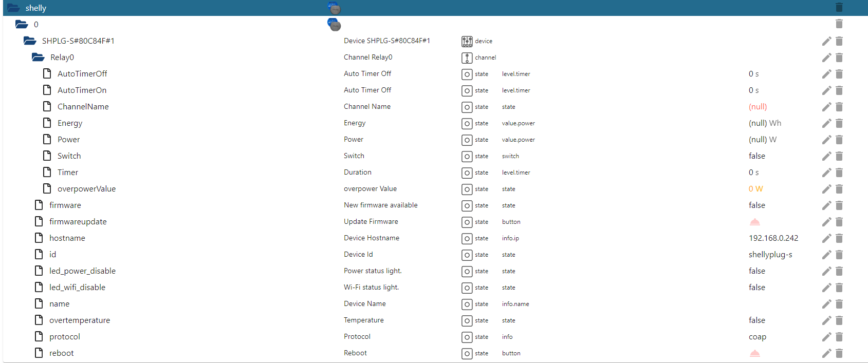868x363 pixels.
Task: Delete the overtemperature object via trash icon
Action: pos(839,320)
